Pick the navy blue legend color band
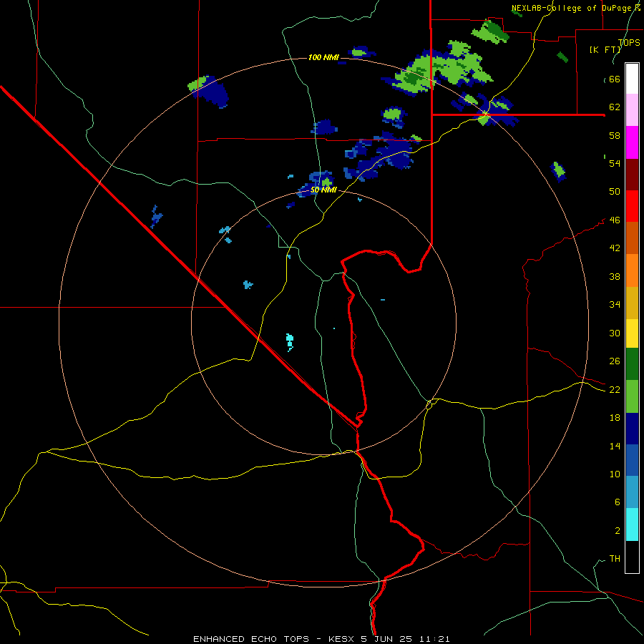This screenshot has height=644, width=644. 632,429
